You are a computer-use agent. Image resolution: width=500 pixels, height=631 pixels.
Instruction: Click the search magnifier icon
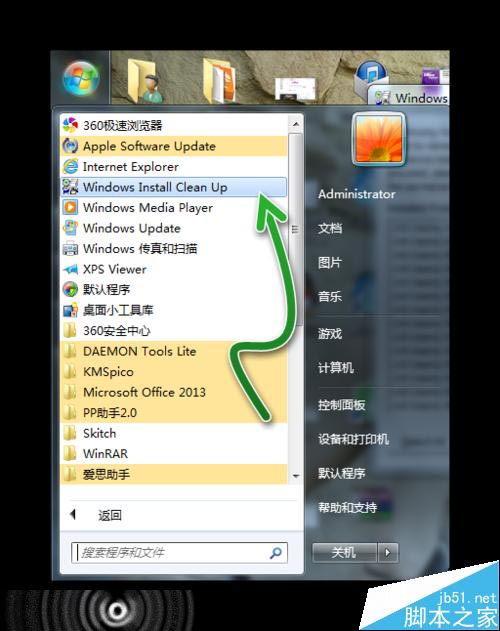pyautogui.click(x=276, y=553)
